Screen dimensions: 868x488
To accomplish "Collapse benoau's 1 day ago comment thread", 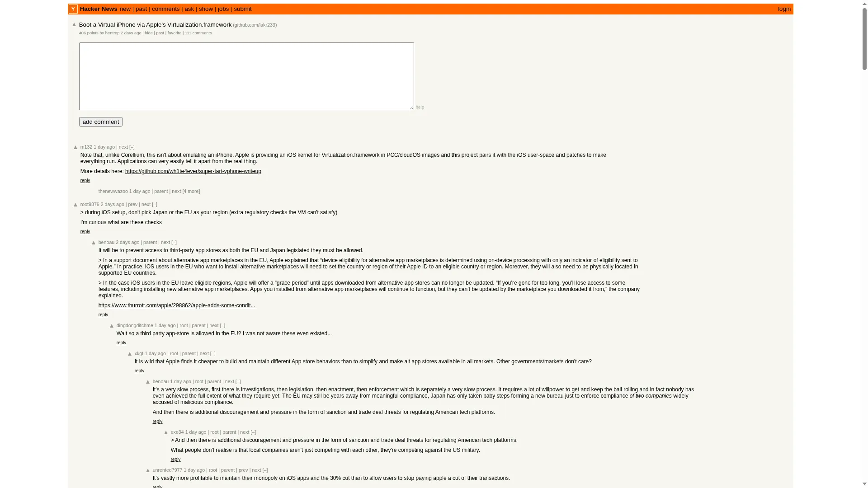I will 238,381.
